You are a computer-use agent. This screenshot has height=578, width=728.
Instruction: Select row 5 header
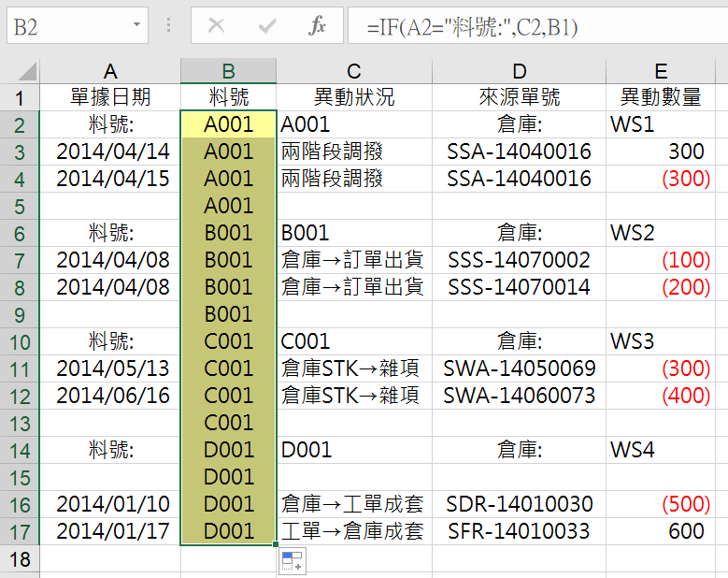[x=20, y=207]
